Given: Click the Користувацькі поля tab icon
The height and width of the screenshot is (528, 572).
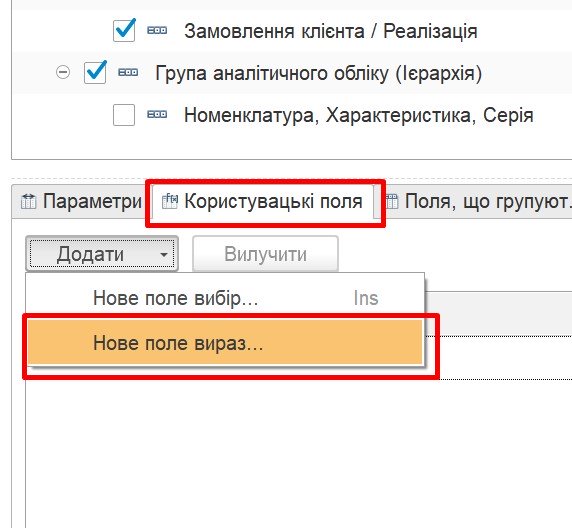Looking at the screenshot, I should coord(170,201).
